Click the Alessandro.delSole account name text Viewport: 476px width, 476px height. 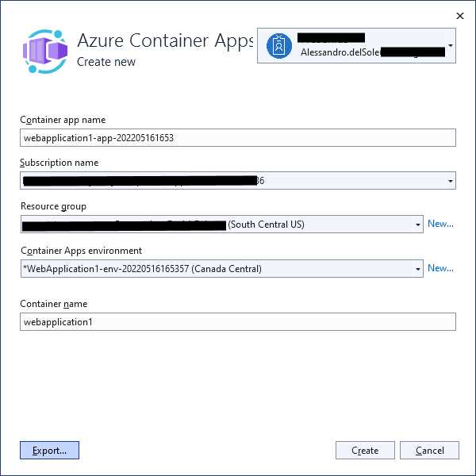tap(340, 52)
